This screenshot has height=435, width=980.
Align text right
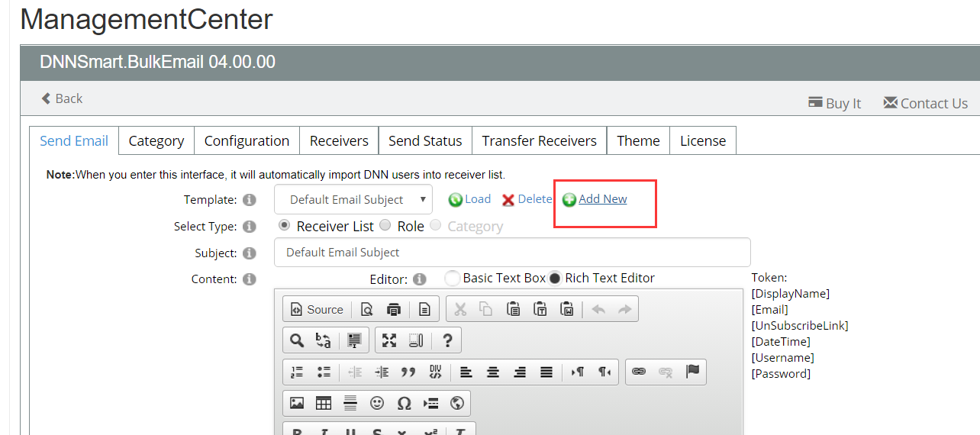click(520, 372)
